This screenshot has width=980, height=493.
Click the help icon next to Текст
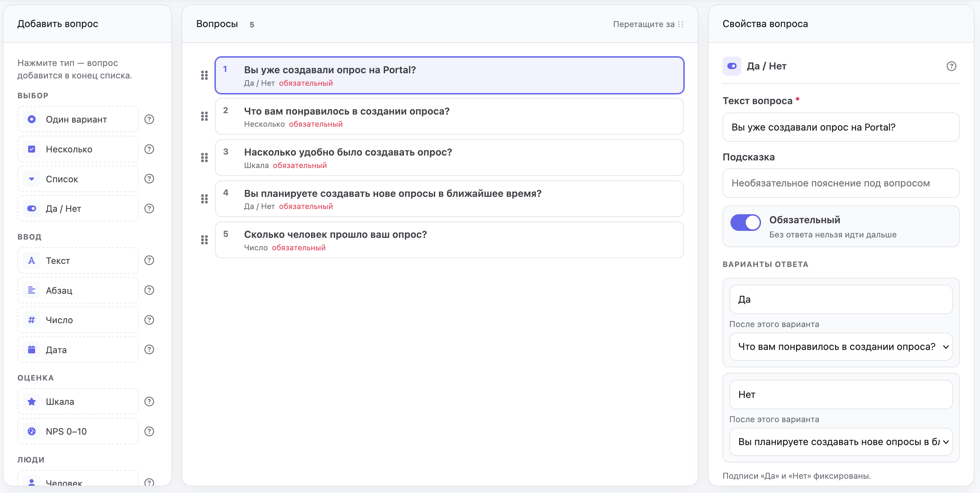(x=149, y=260)
